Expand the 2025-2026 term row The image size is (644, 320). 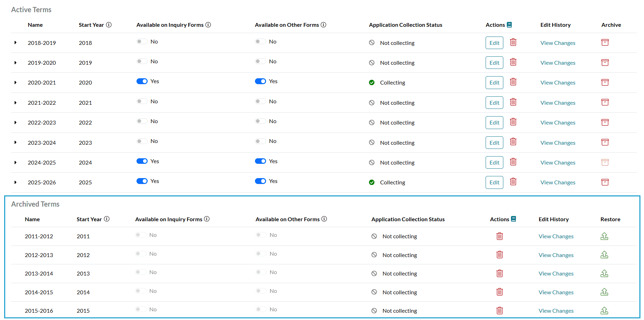(15, 182)
